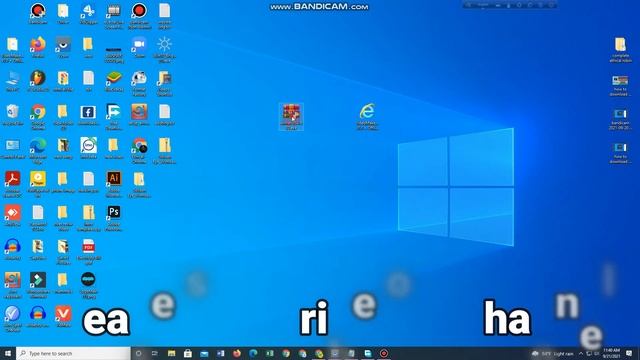This screenshot has width=640, height=360.
Task: Launch Edge from the taskbar
Action: [x=253, y=353]
